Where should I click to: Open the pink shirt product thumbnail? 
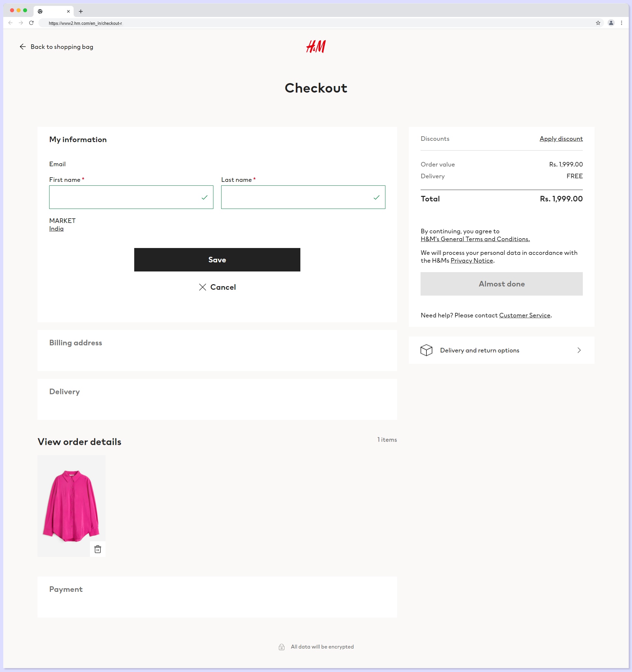coord(71,506)
